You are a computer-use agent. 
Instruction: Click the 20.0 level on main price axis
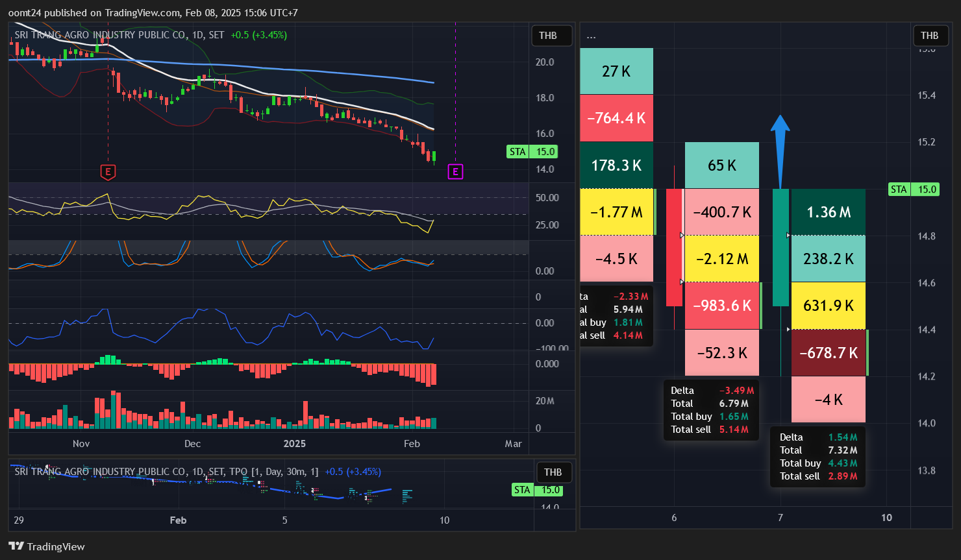545,62
